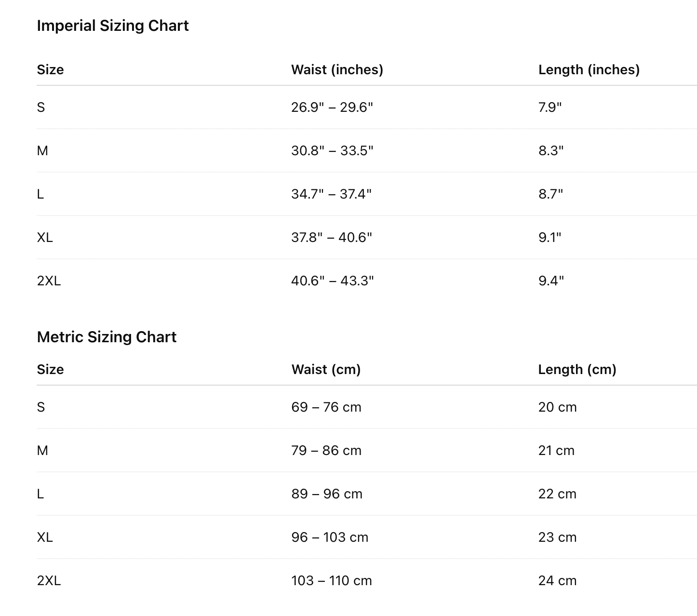Select the 26.9" – 29.6" waist cell
Viewport: 697px width, 616px height.
click(x=332, y=107)
